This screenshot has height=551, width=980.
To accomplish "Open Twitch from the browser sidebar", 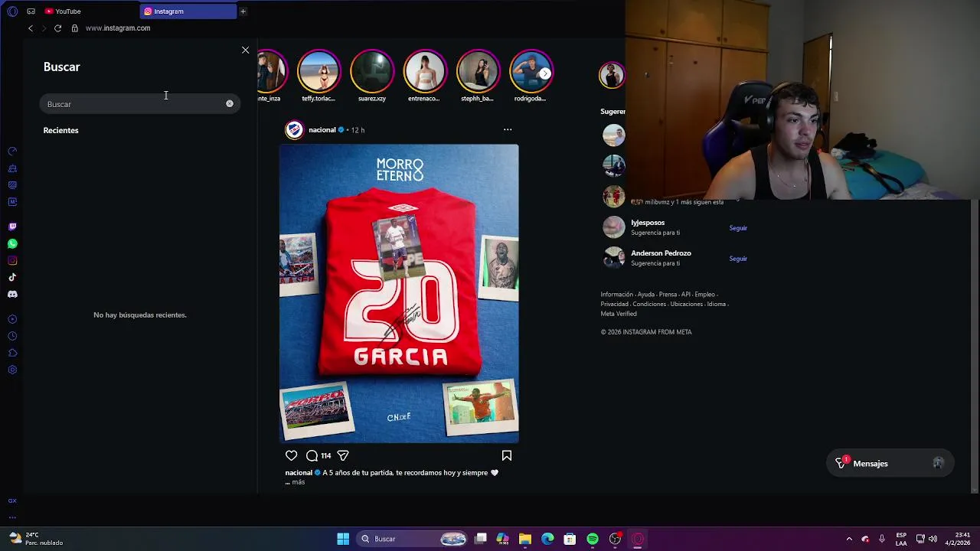I will [x=12, y=227].
